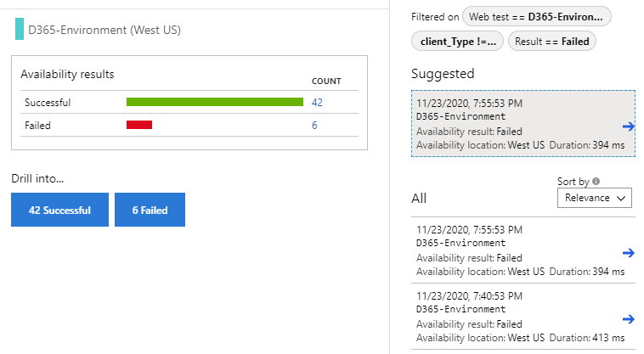The image size is (644, 354).
Task: Click the arrow icon on the Suggested result
Action: (x=629, y=126)
